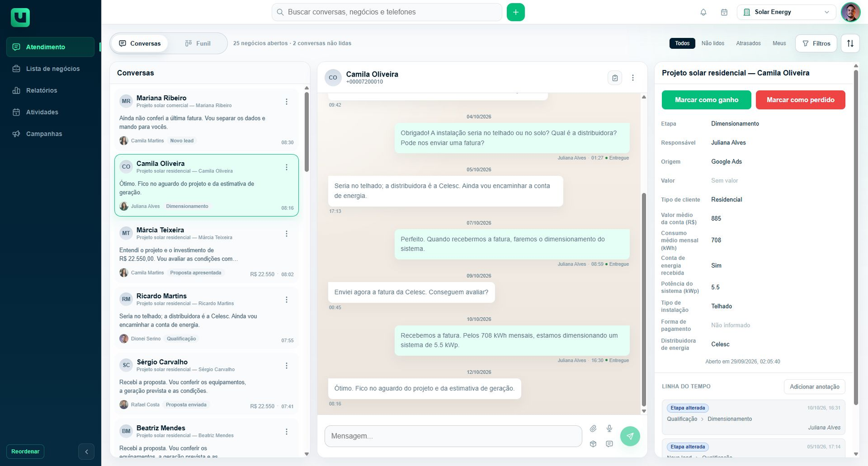
Task: Send the message with the paper plane button
Action: (630, 436)
